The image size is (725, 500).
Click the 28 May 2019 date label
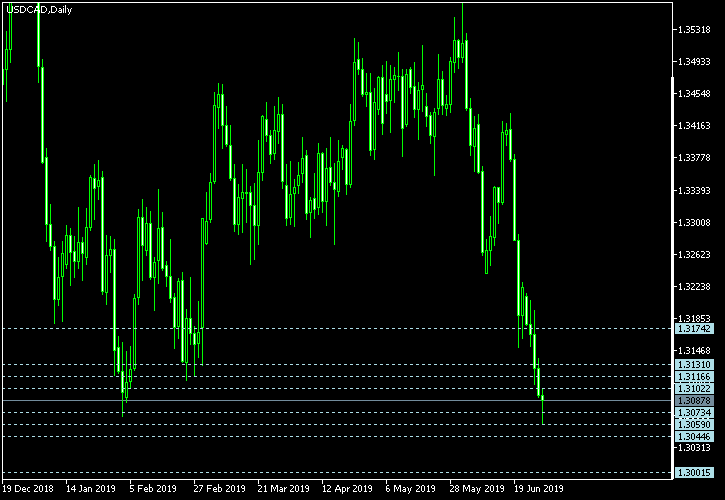[x=477, y=488]
